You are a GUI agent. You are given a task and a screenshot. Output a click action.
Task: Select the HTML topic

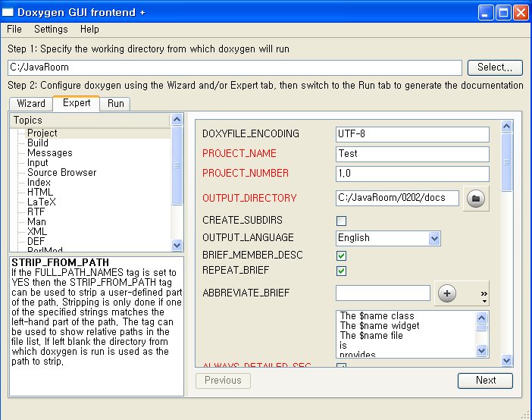click(x=40, y=192)
